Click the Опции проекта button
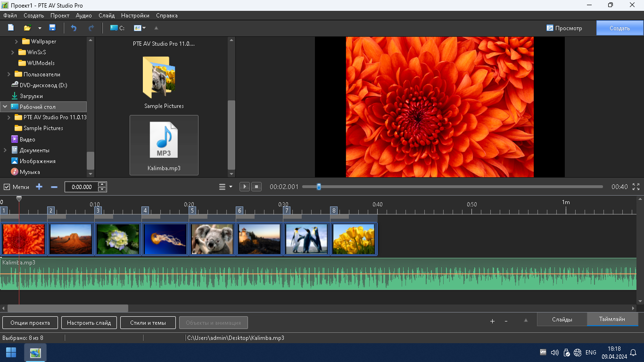 (30, 323)
